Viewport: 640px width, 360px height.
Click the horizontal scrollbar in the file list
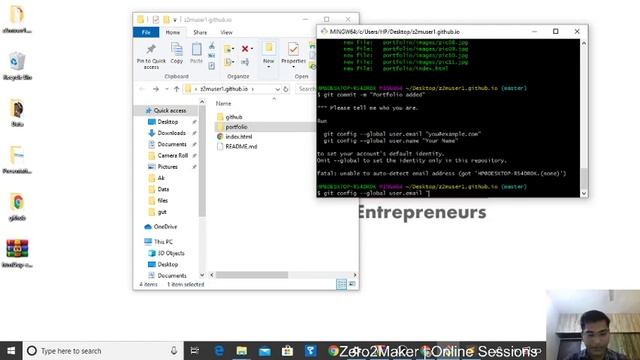click(252, 275)
